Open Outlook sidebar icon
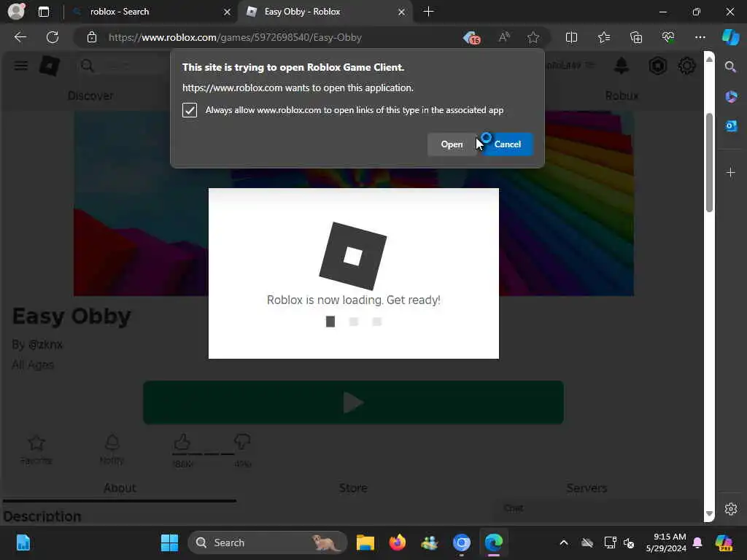The width and height of the screenshot is (747, 560). click(x=730, y=126)
